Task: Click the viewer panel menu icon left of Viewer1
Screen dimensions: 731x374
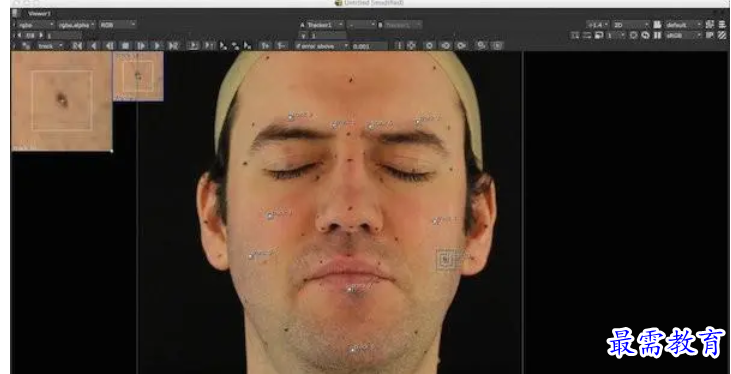Action: coord(16,14)
